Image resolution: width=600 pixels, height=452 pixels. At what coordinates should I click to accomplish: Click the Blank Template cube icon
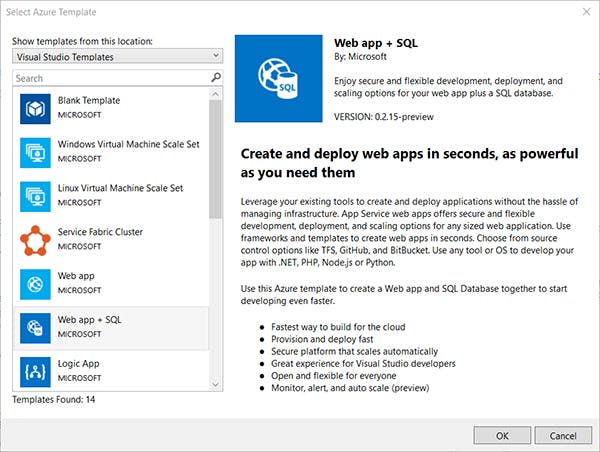(x=35, y=107)
